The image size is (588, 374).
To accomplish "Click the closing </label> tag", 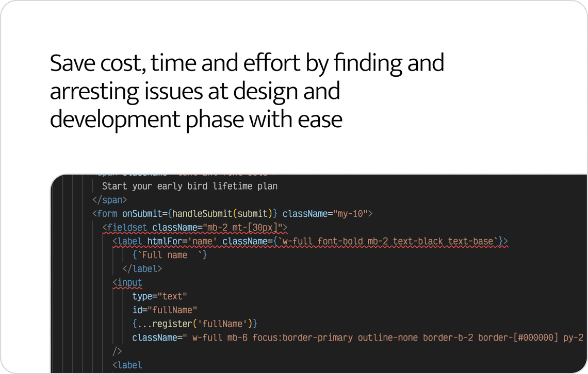I will (142, 268).
